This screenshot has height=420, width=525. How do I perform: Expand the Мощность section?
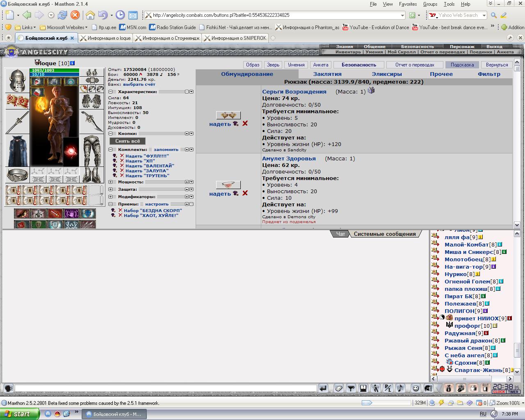pyautogui.click(x=110, y=182)
